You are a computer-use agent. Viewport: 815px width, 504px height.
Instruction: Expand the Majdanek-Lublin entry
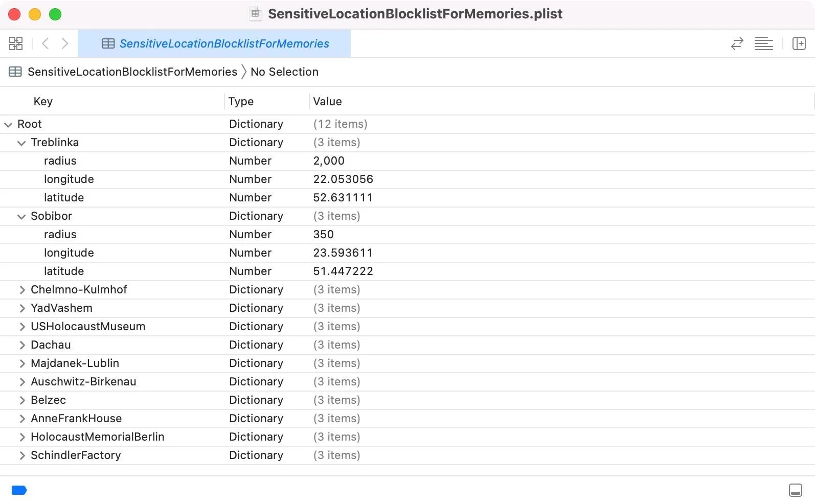pyautogui.click(x=22, y=363)
